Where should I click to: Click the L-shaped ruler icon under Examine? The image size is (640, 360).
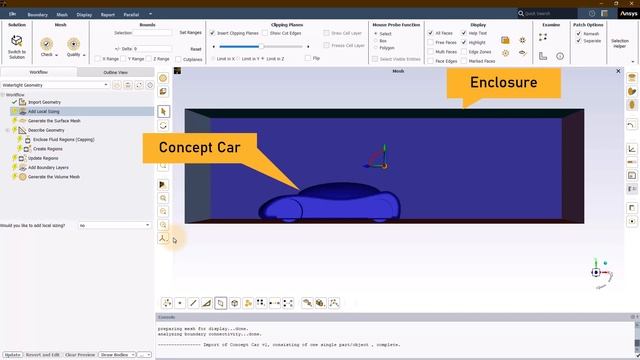[x=543, y=56]
